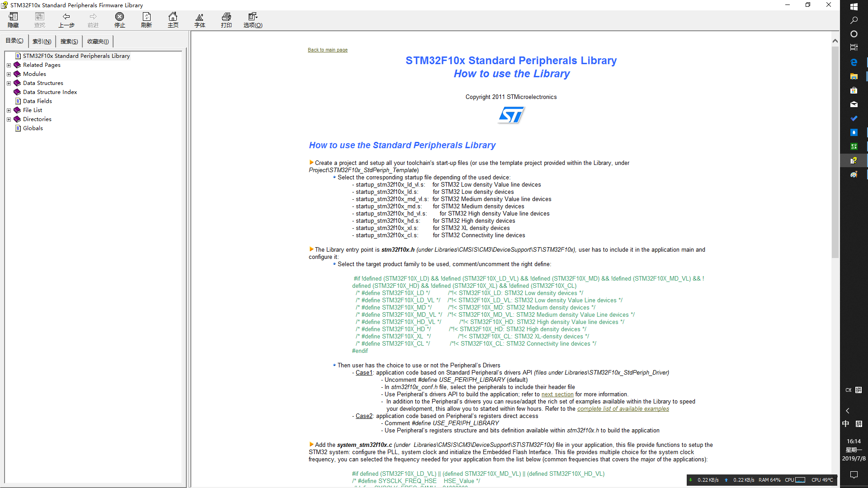Click the '#endif' code line

[360, 351]
